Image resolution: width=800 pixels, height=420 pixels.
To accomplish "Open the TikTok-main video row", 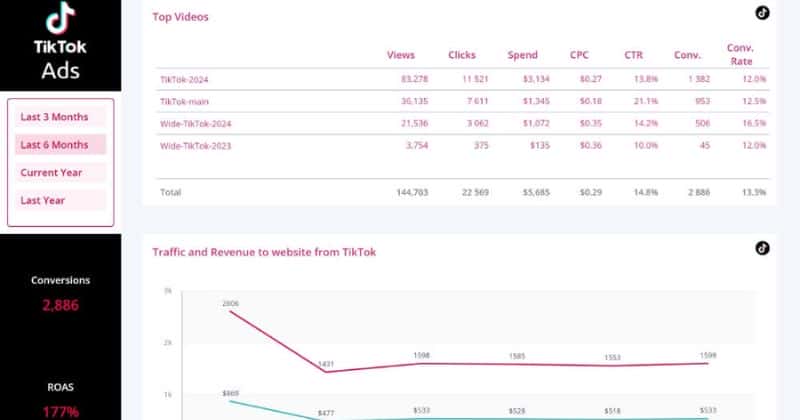I will (185, 100).
